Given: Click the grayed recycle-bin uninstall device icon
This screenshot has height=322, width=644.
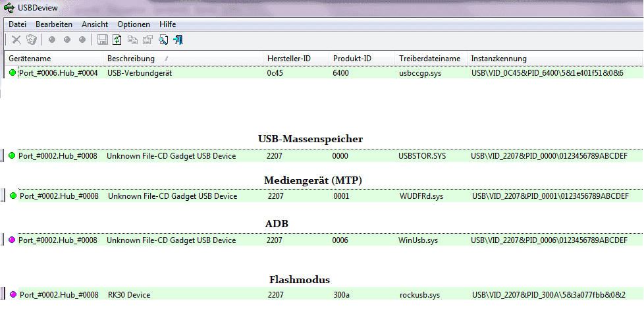Looking at the screenshot, I should point(32,40).
